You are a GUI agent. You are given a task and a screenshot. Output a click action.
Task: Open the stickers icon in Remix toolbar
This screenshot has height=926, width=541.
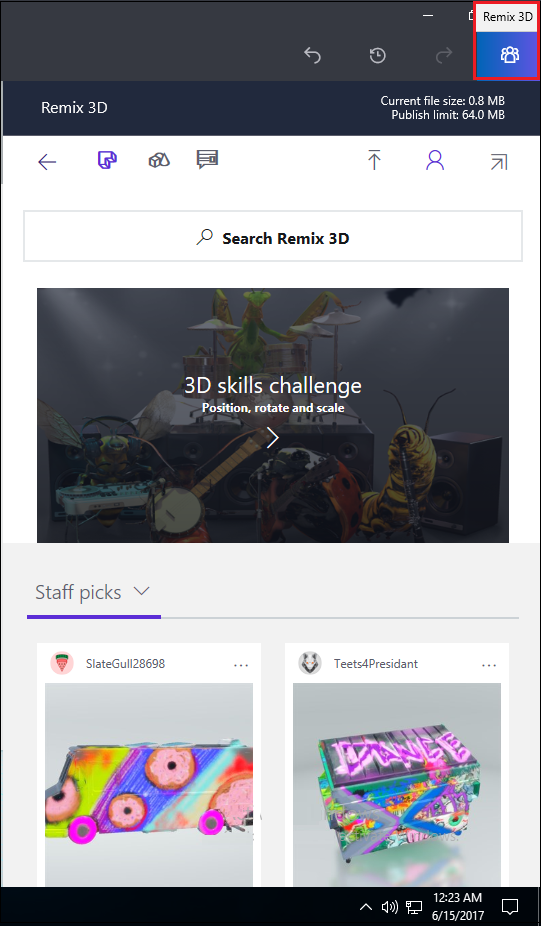point(107,160)
